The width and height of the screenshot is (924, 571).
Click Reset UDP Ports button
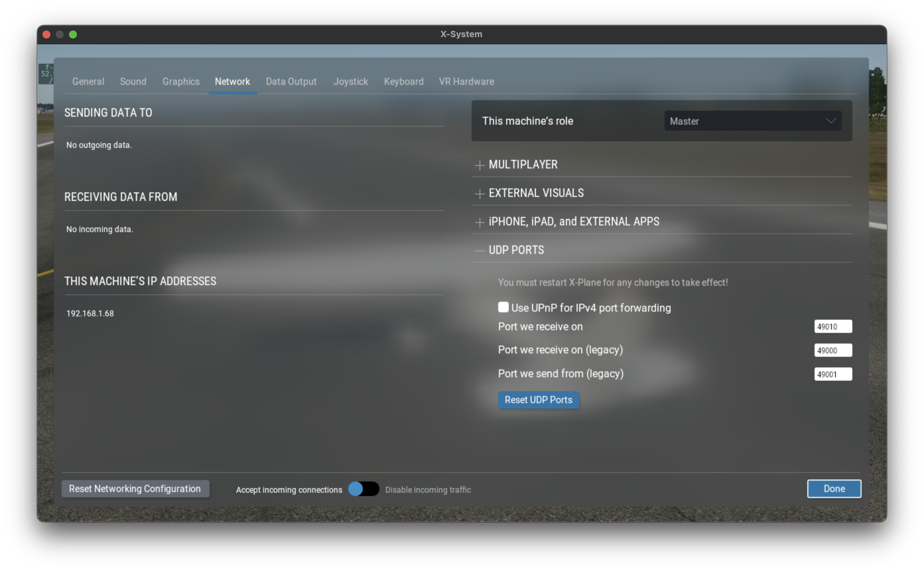pyautogui.click(x=538, y=400)
